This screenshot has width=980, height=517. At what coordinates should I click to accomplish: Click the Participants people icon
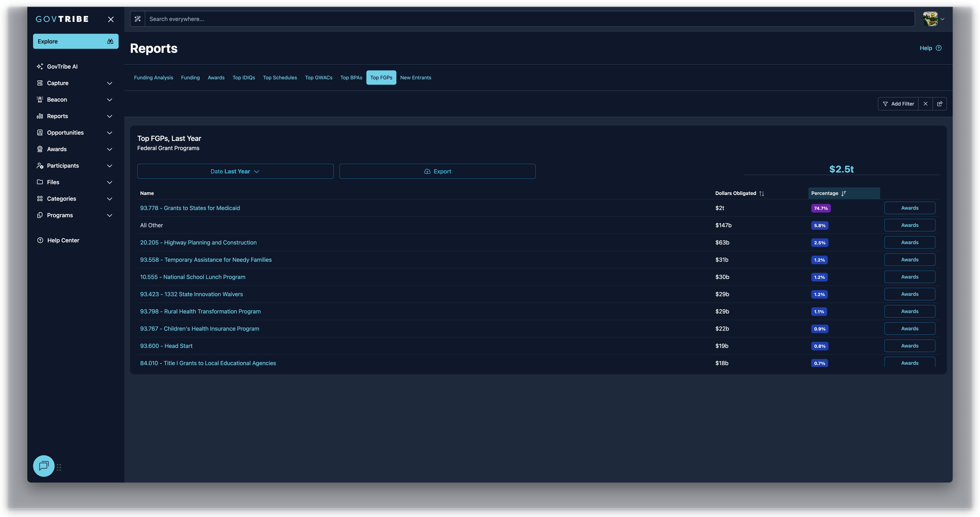click(40, 166)
